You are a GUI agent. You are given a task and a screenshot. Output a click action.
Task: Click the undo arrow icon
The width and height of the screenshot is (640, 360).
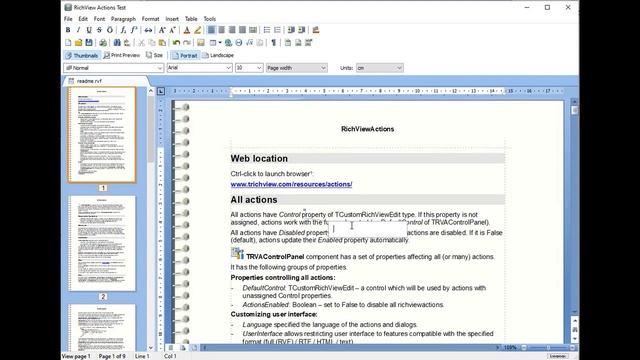coord(176,42)
